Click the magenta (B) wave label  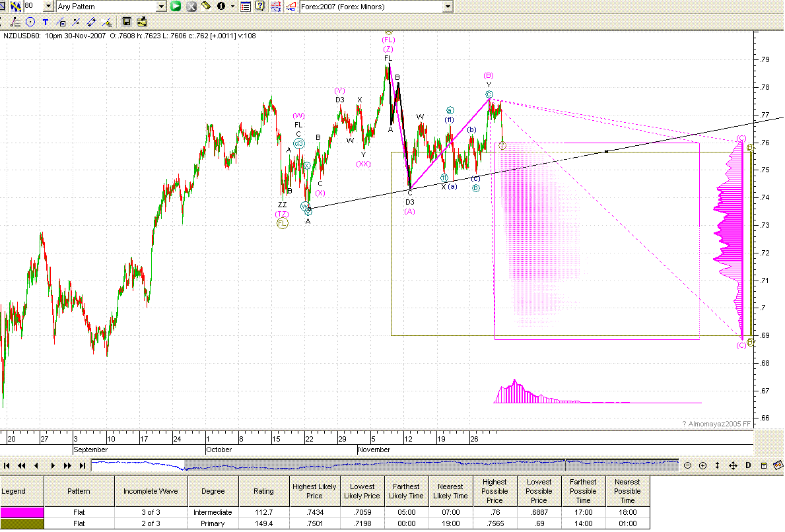tap(489, 75)
